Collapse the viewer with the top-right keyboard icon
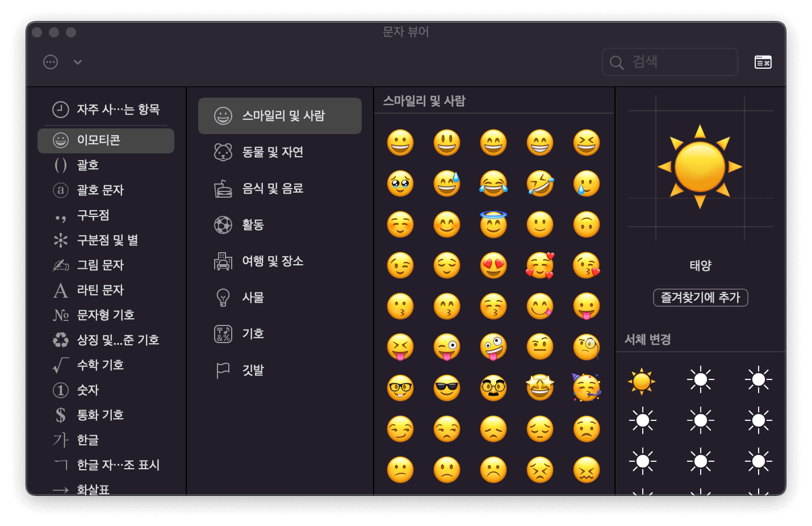This screenshot has height=526, width=812. pyautogui.click(x=763, y=62)
